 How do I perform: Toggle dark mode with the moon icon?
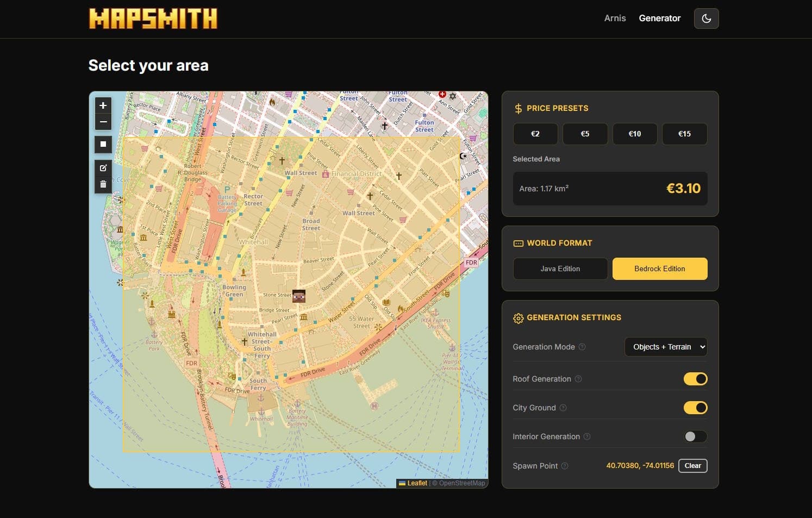point(706,18)
